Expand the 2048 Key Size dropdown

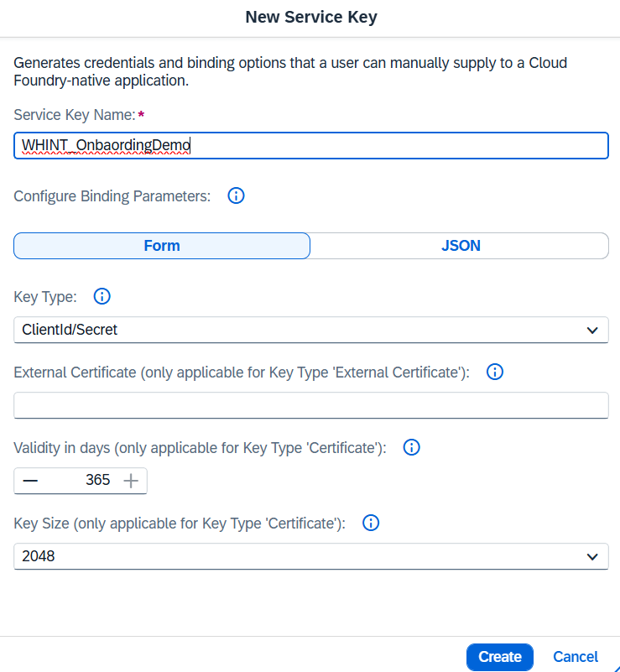310,556
